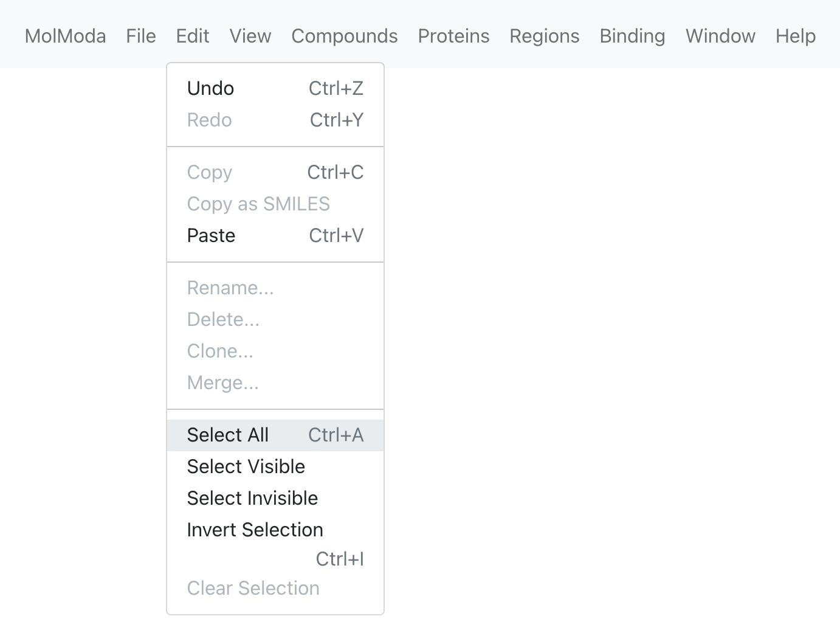Viewport: 840px width, 630px height.
Task: Click Copy as SMILES entry
Action: (275, 204)
